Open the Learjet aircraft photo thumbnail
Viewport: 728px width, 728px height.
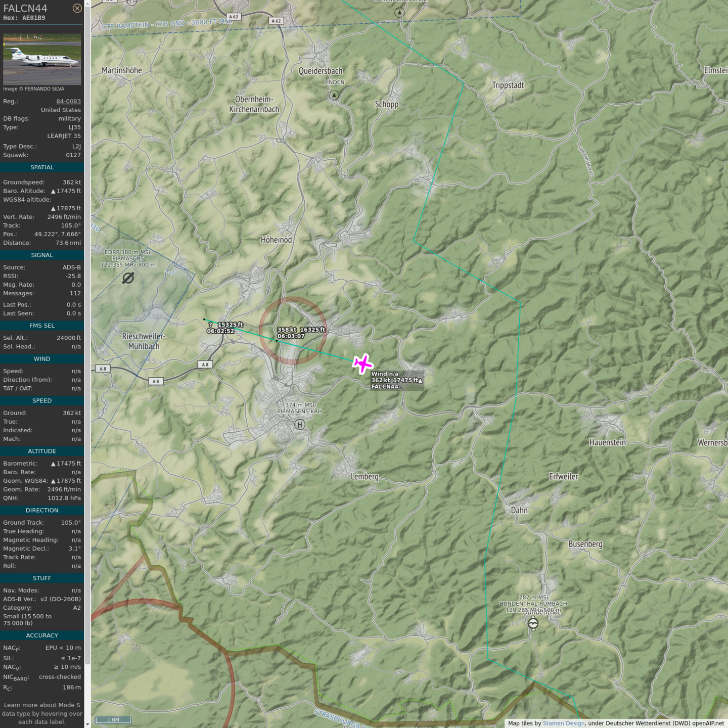42,59
